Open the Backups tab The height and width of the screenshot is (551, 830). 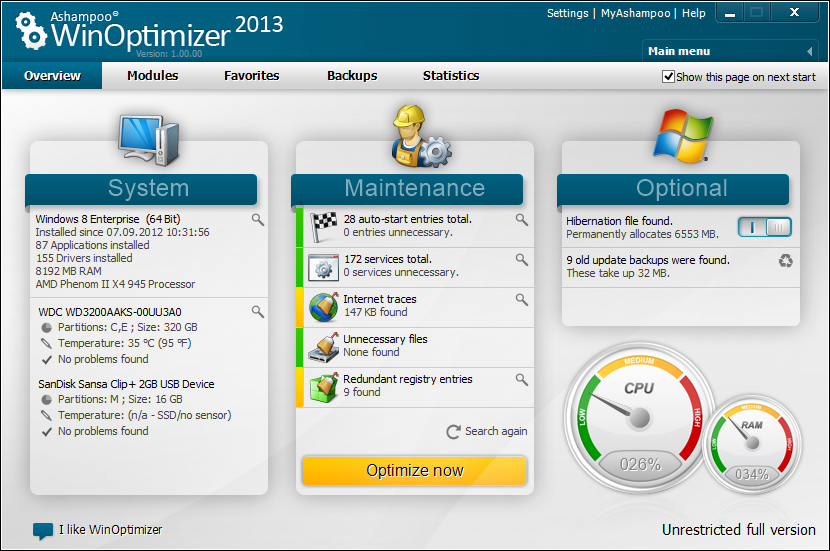[x=352, y=76]
